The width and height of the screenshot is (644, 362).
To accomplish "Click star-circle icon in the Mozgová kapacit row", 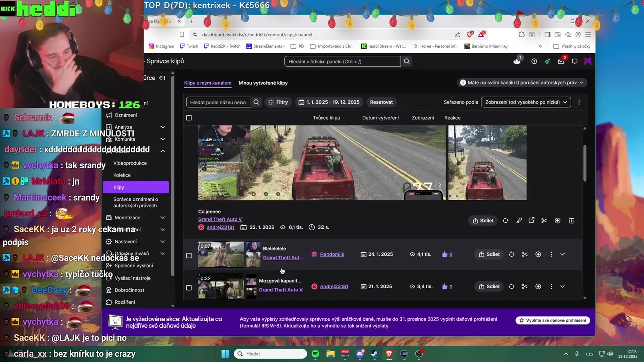I will coord(538,286).
